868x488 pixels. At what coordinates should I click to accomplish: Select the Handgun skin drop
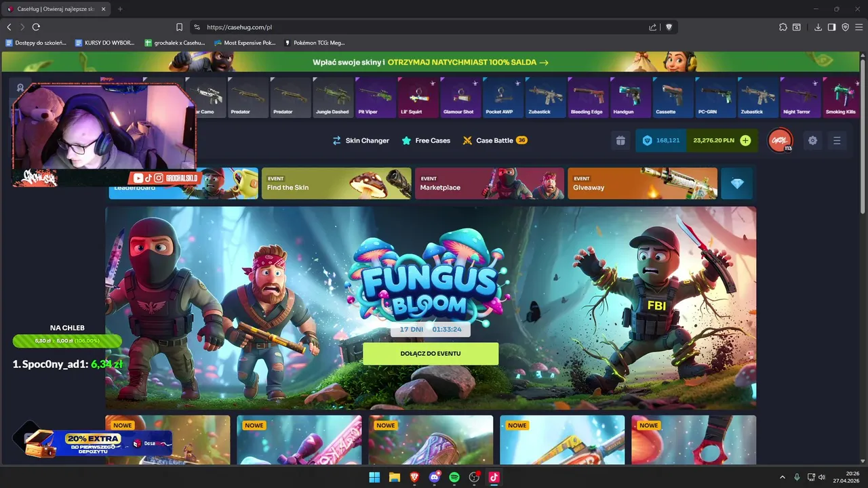631,97
